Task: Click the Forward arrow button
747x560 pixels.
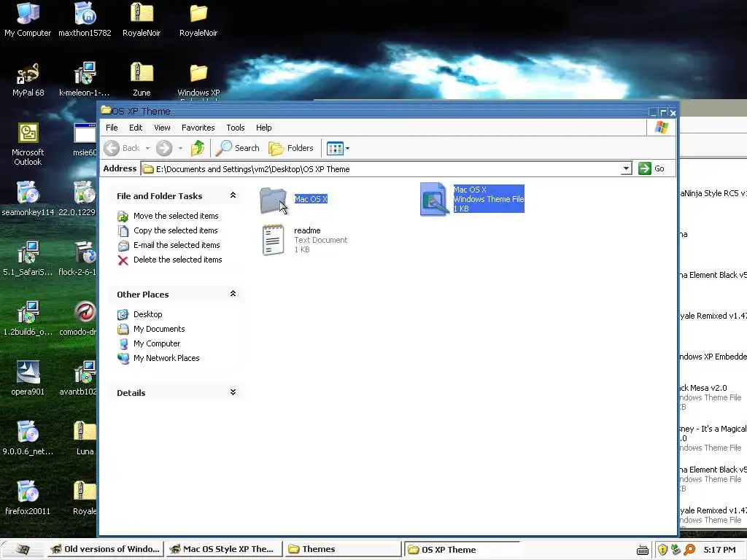Action: (x=164, y=148)
